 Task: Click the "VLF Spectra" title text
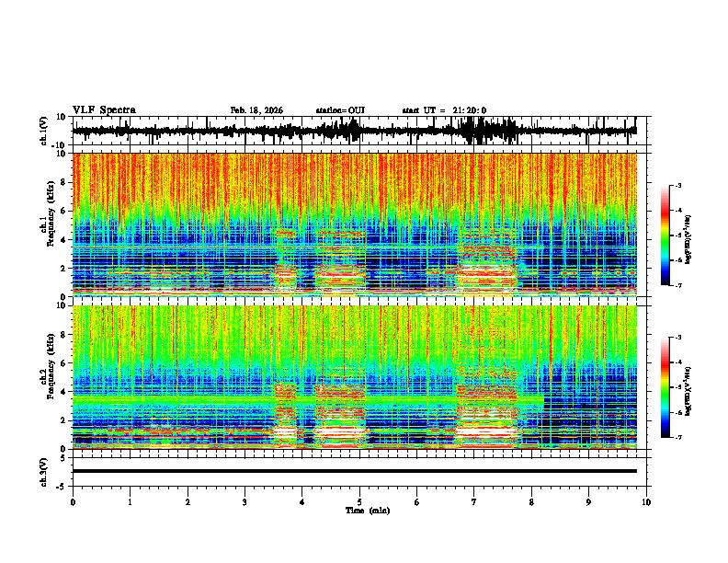(104, 110)
